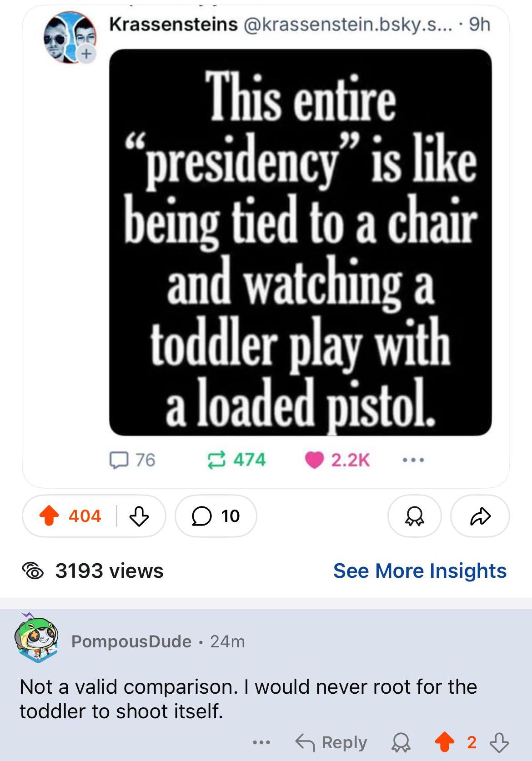
Task: Tap the views eye icon
Action: click(33, 571)
